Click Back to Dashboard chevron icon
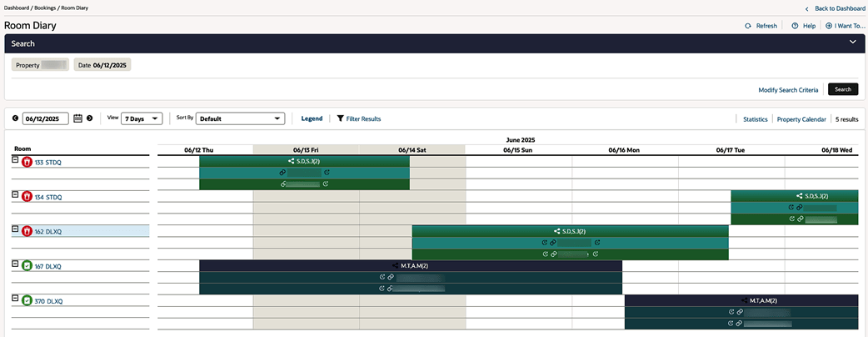Image resolution: width=868 pixels, height=337 pixels. click(x=807, y=9)
